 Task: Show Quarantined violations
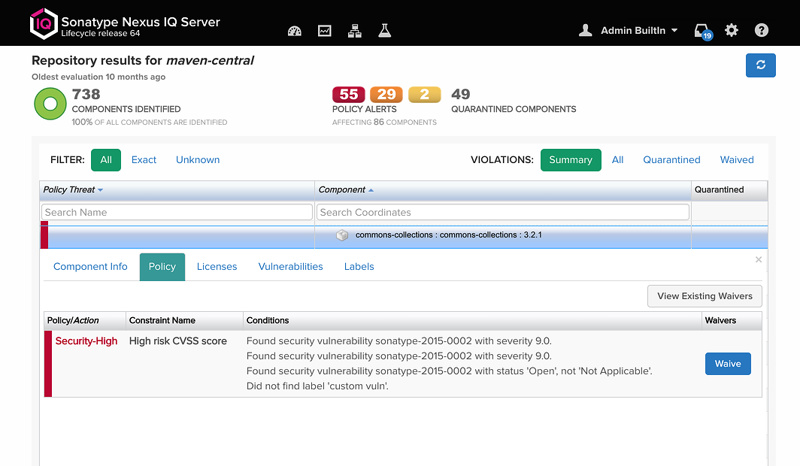click(x=671, y=160)
